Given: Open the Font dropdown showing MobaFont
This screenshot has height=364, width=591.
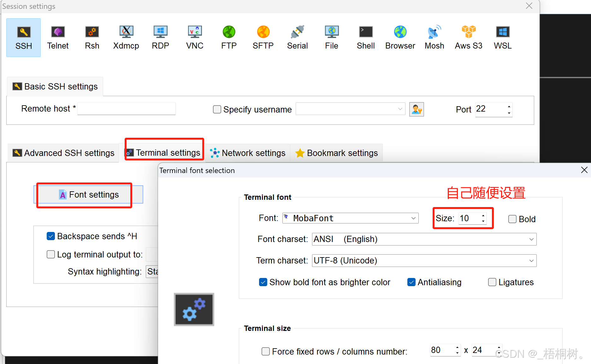Looking at the screenshot, I should (350, 218).
